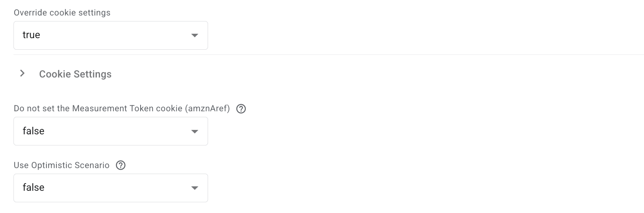Click the arrow in Override cookie settings dropdown
Image resolution: width=644 pixels, height=213 pixels.
(x=195, y=35)
